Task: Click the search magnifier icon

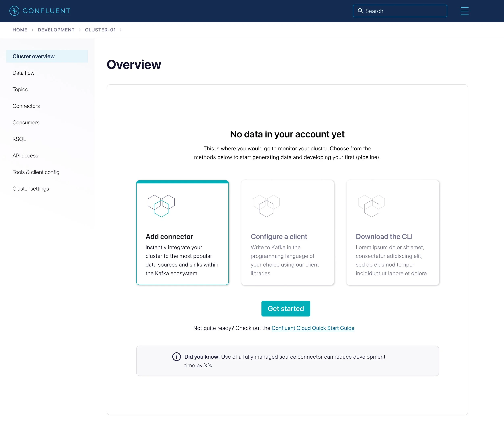Action: 360,11
